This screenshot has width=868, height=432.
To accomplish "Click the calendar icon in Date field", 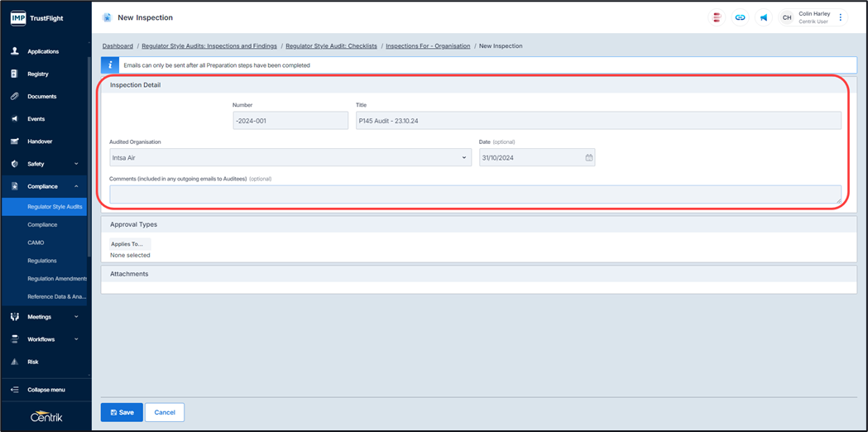I will 589,158.
